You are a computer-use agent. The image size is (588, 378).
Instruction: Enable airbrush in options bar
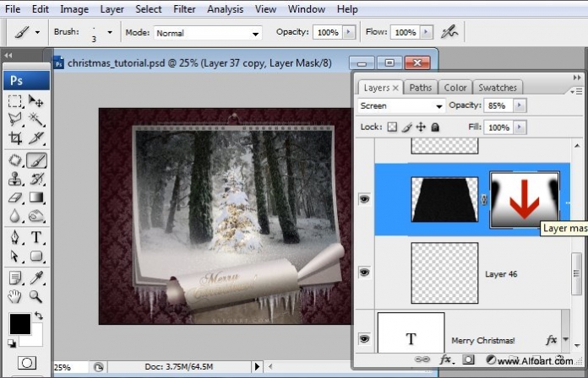tap(449, 32)
